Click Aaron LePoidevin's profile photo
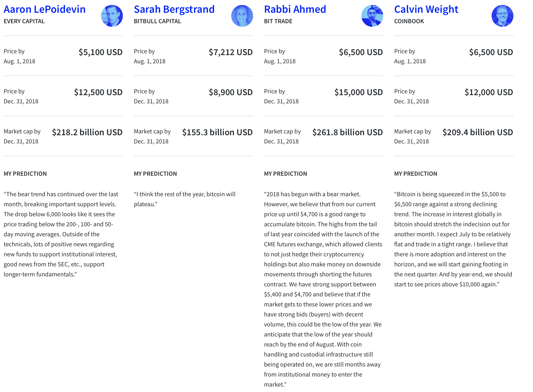Image resolution: width=533 pixels, height=392 pixels. (112, 16)
